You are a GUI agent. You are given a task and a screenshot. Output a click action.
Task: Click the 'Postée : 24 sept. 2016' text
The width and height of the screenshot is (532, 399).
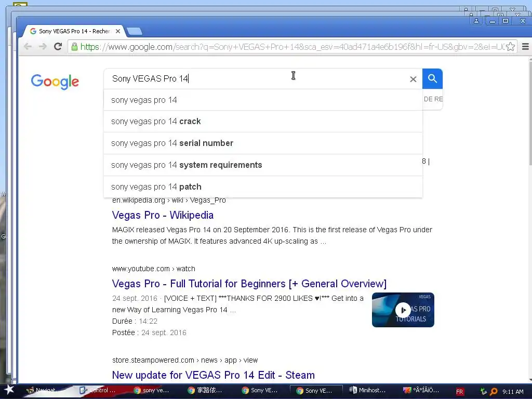[x=149, y=332]
